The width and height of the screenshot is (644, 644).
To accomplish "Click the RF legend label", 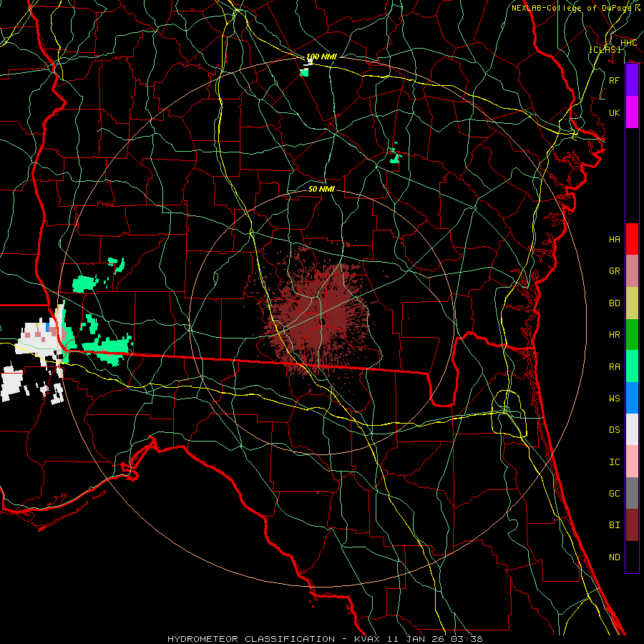I will pos(615,80).
